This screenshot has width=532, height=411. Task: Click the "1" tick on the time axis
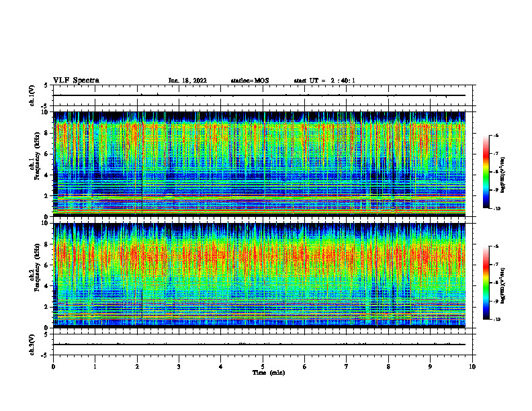(95, 367)
